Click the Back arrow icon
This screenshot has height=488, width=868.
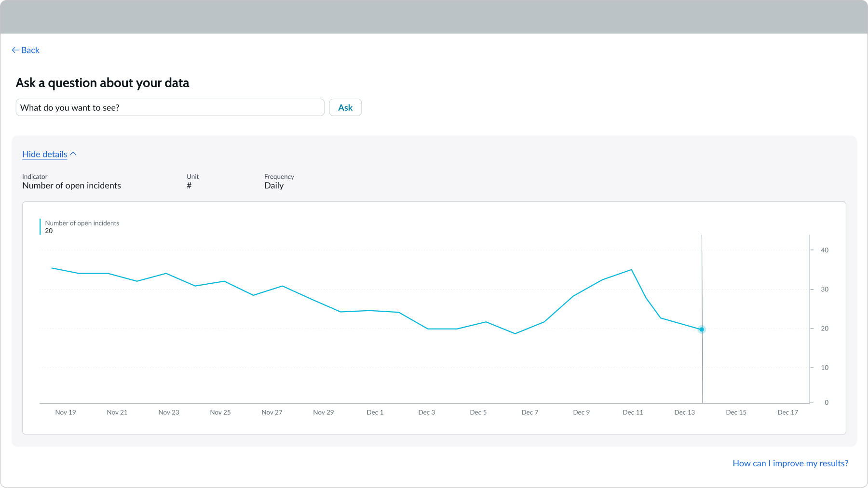pyautogui.click(x=15, y=50)
